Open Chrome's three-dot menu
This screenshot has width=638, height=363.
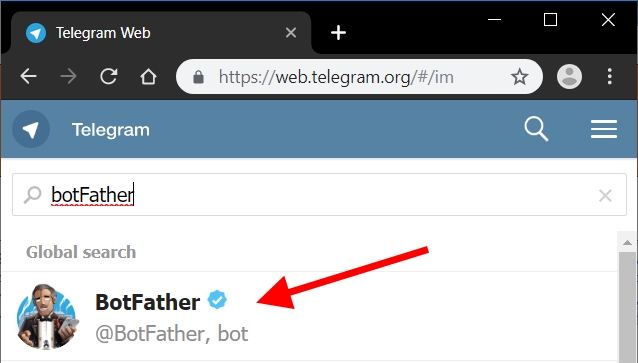point(609,76)
